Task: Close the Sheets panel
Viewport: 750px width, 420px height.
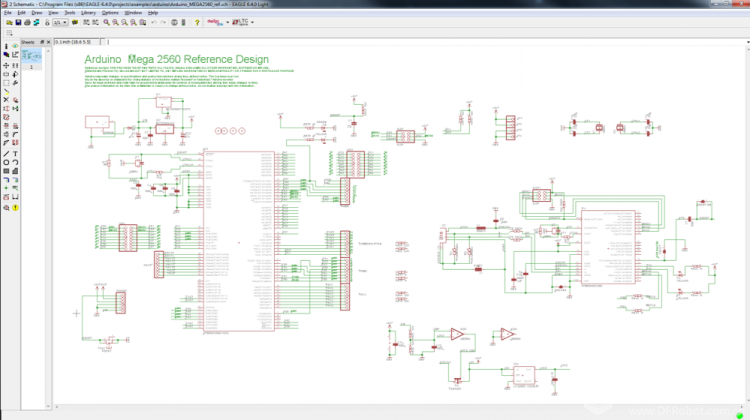Action: pos(48,42)
